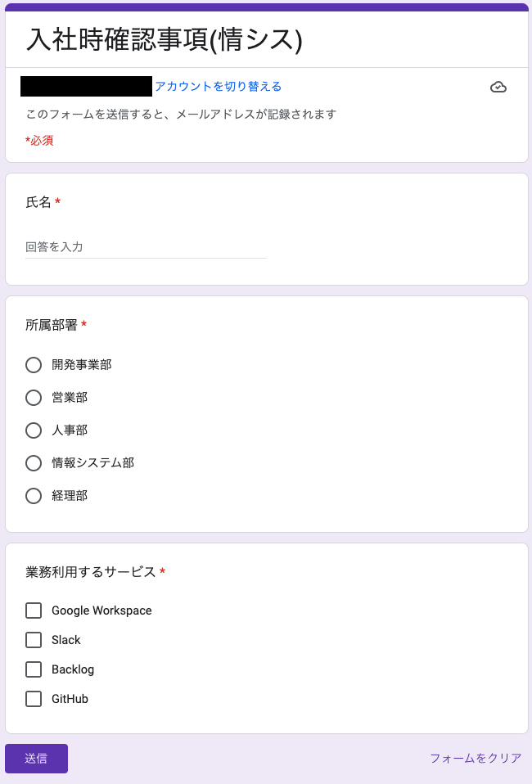Image resolution: width=532 pixels, height=784 pixels.
Task: Pick the 経理部 radio option
Action: pyautogui.click(x=34, y=496)
